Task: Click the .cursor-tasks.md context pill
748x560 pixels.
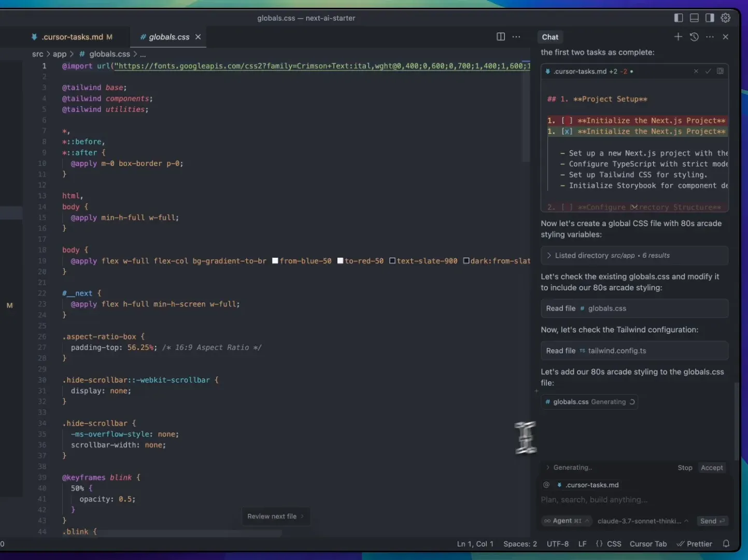Action: [x=588, y=485]
